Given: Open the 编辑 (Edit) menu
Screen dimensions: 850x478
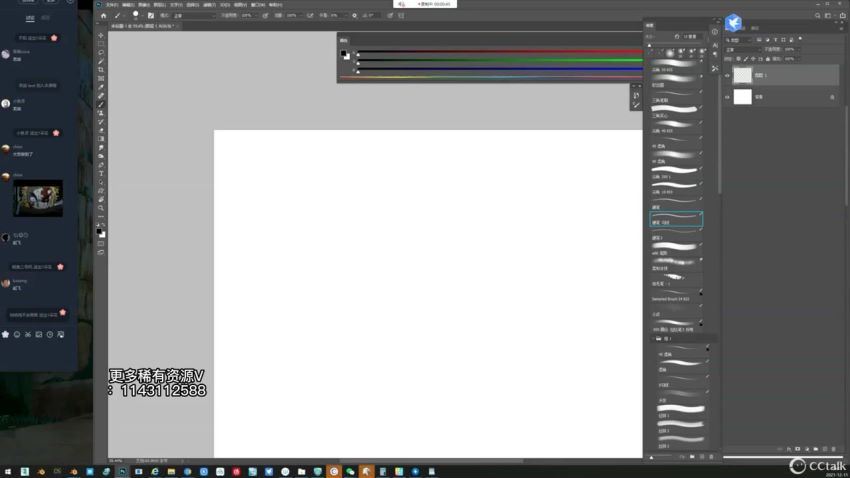Looking at the screenshot, I should pyautogui.click(x=128, y=5).
